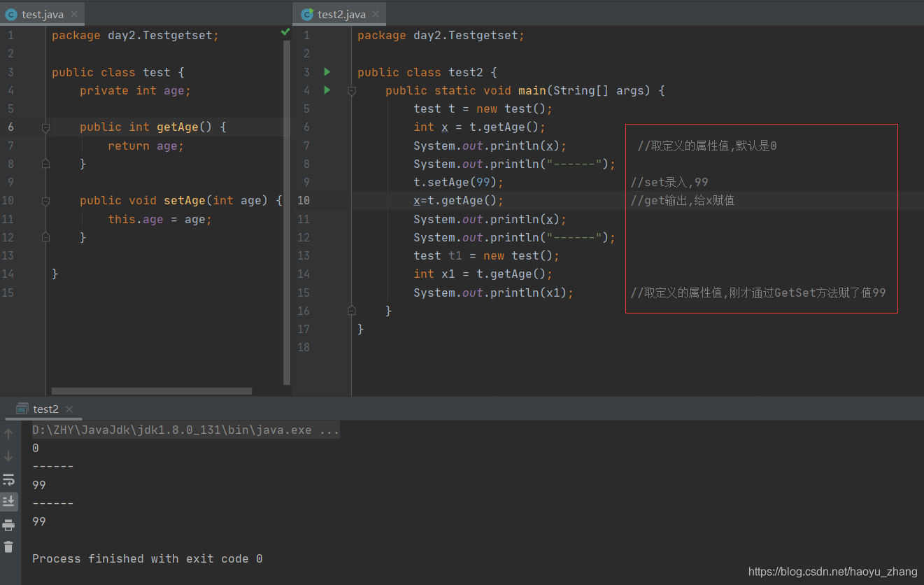Click 'test t1 = new test();' on line 13
The height and width of the screenshot is (585, 924).
(x=486, y=255)
